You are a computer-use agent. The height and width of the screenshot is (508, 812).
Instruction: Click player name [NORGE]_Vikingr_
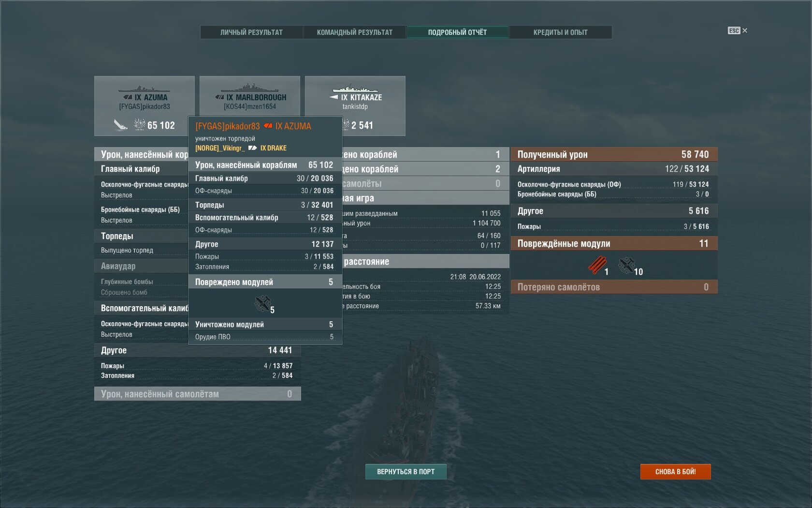click(220, 148)
